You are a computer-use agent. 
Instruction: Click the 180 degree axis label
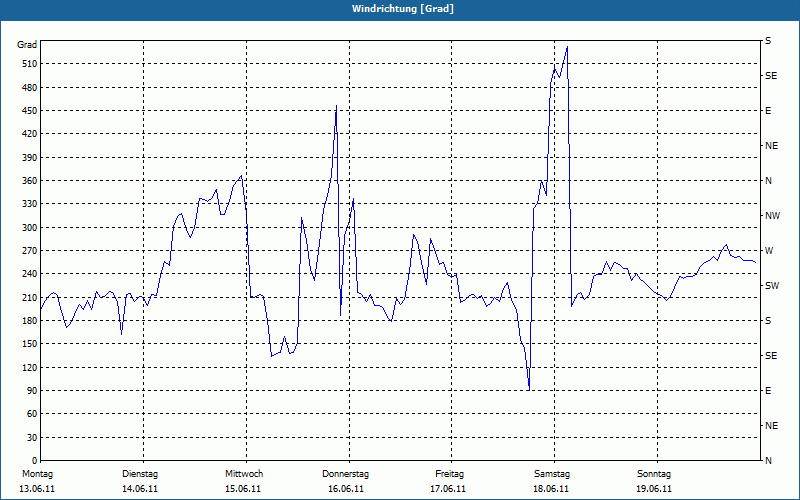tap(29, 320)
